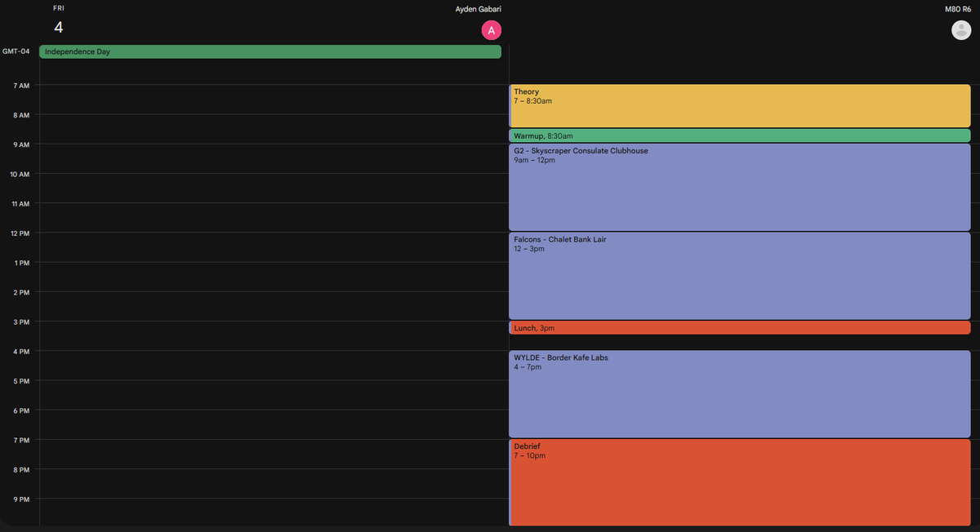
Task: Click the 3 PM time label
Action: pos(21,321)
